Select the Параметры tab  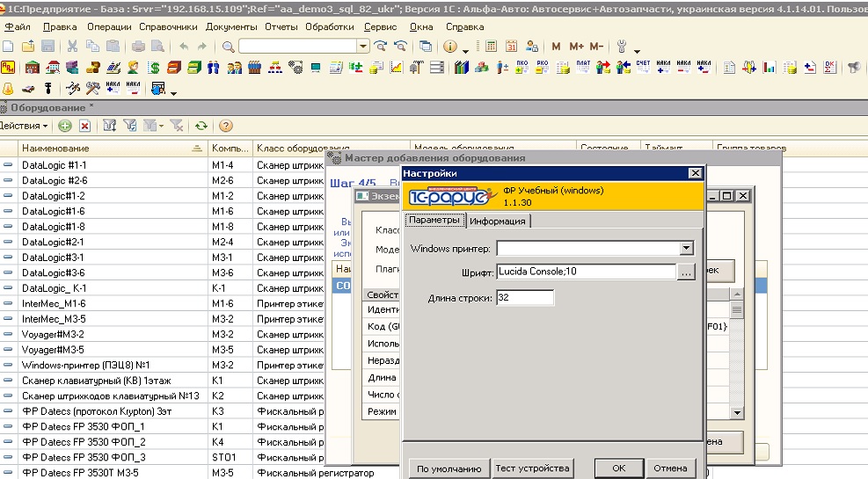[x=434, y=220]
